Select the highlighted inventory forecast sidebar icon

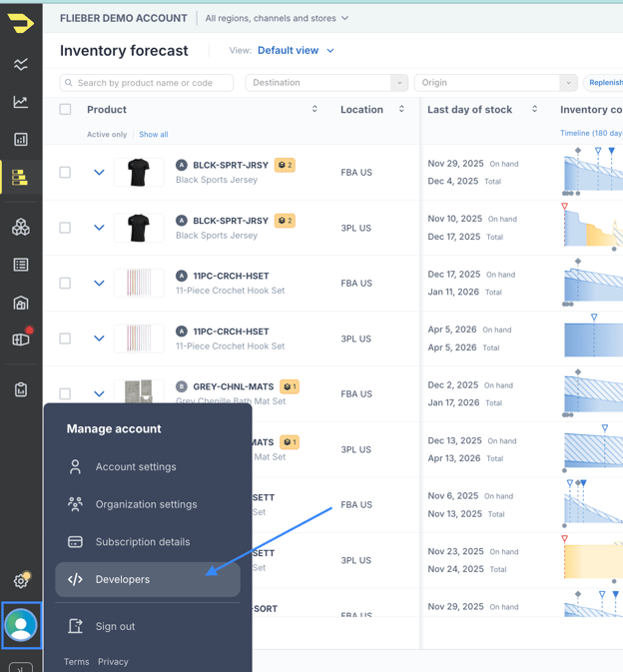[x=21, y=178]
